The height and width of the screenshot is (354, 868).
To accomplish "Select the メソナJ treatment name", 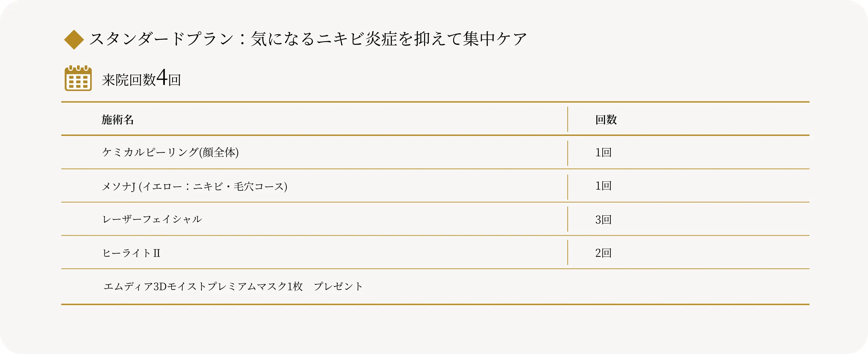I will pyautogui.click(x=119, y=186).
